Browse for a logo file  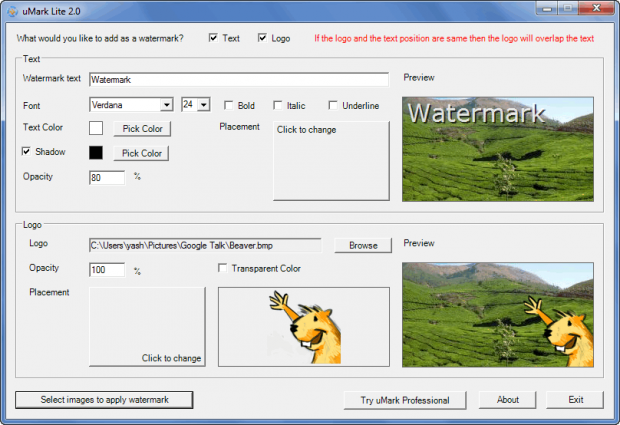pyautogui.click(x=363, y=244)
